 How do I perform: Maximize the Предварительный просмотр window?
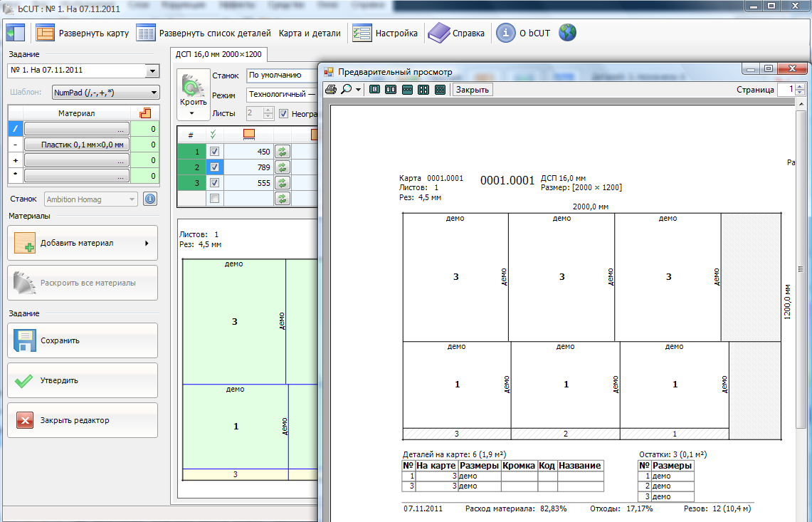coord(769,68)
